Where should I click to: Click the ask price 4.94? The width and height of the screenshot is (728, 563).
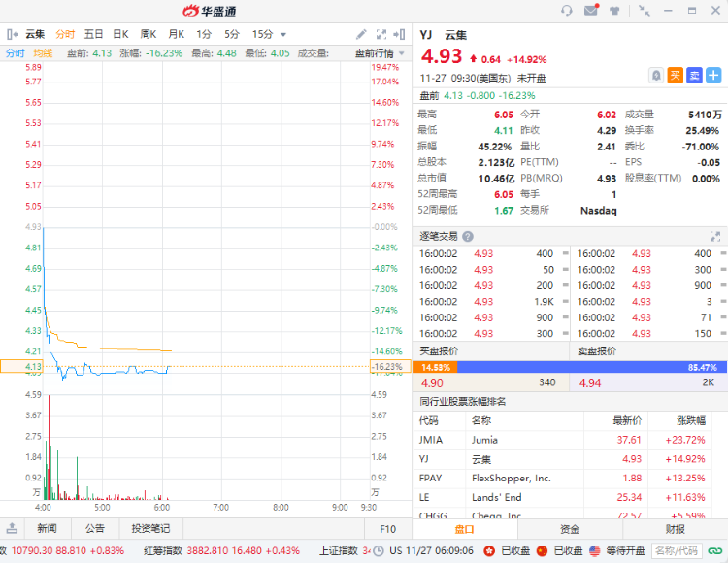click(590, 383)
